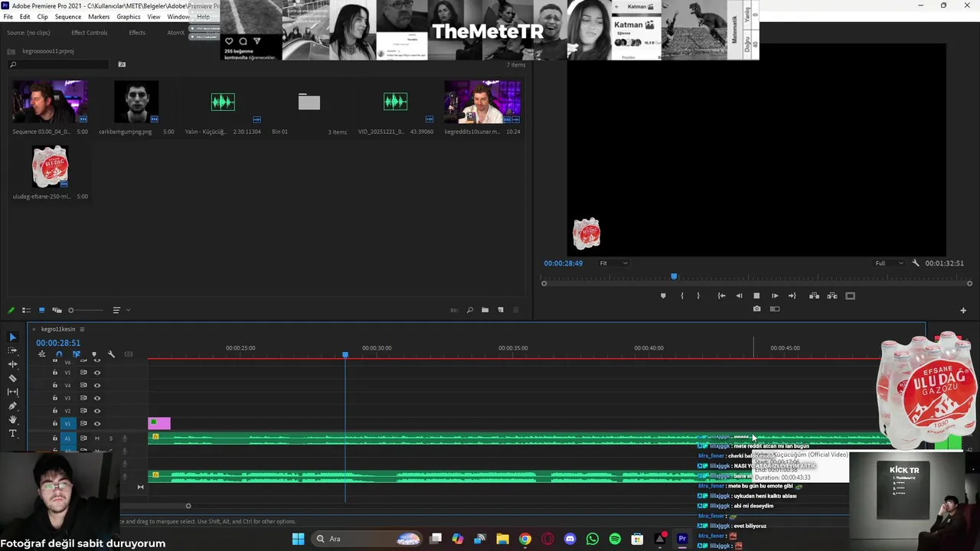Open the Clip menu
The width and height of the screenshot is (980, 551).
tap(42, 17)
